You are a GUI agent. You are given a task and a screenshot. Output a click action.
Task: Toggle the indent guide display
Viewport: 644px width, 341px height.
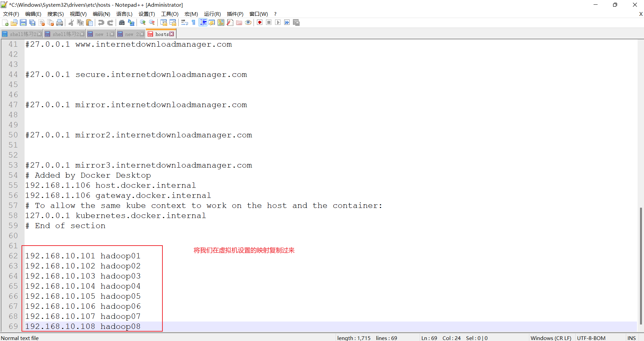(x=203, y=23)
